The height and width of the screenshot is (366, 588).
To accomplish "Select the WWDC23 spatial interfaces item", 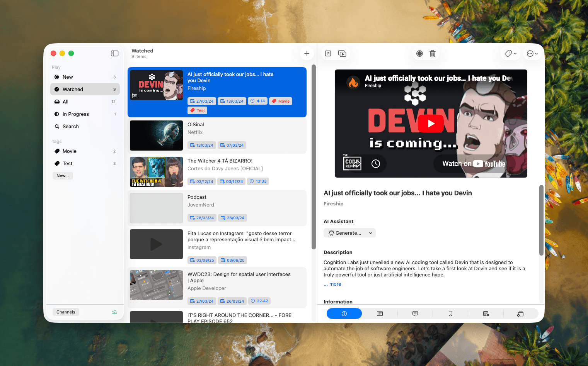I will point(217,287).
